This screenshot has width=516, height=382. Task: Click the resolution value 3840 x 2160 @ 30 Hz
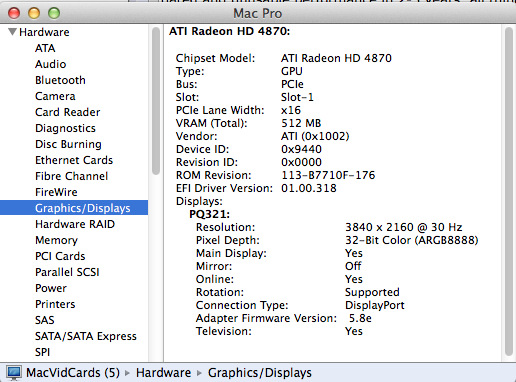[404, 227]
